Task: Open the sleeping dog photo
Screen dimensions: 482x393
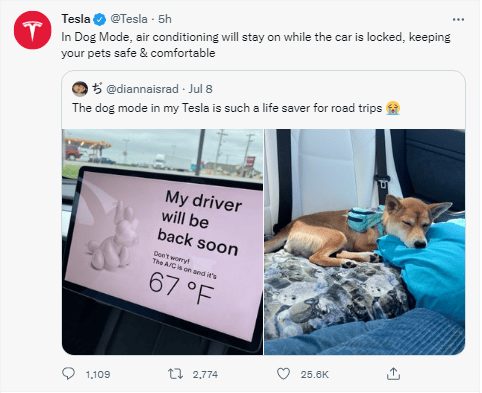Action: 365,242
